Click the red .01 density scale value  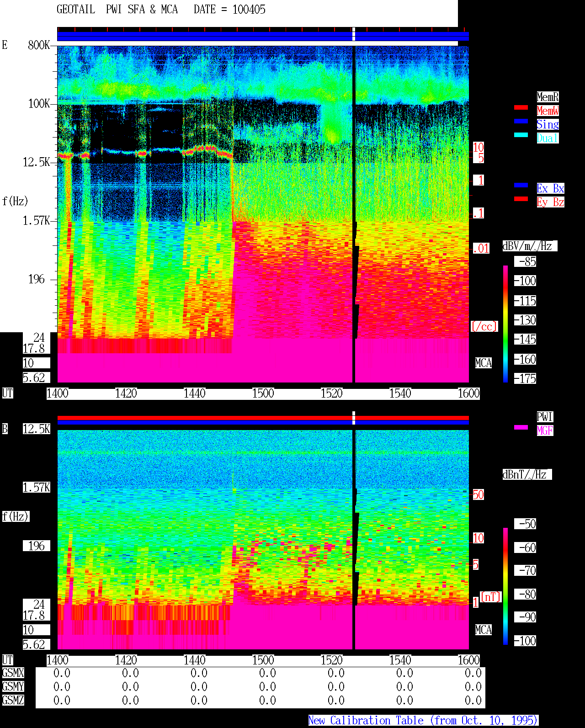click(481, 249)
